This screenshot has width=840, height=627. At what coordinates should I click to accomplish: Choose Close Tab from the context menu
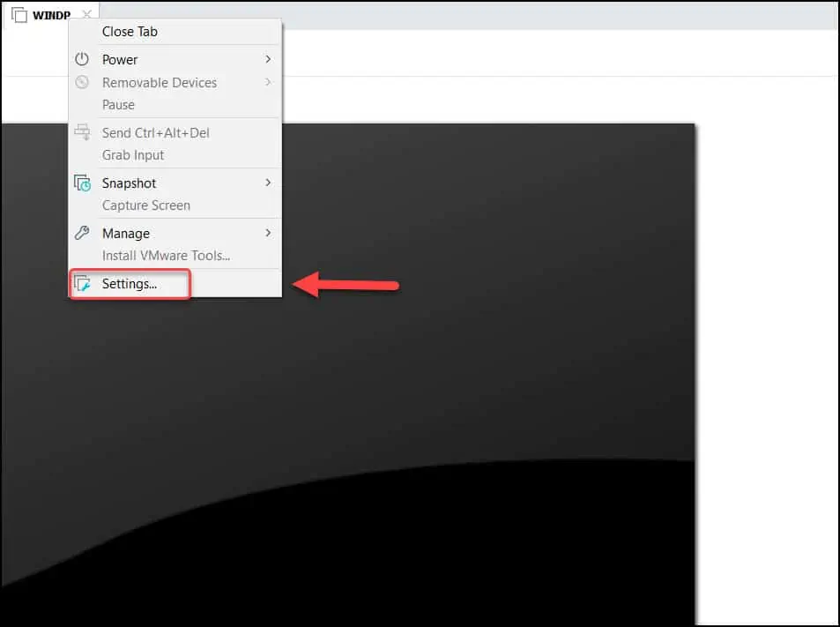point(130,32)
